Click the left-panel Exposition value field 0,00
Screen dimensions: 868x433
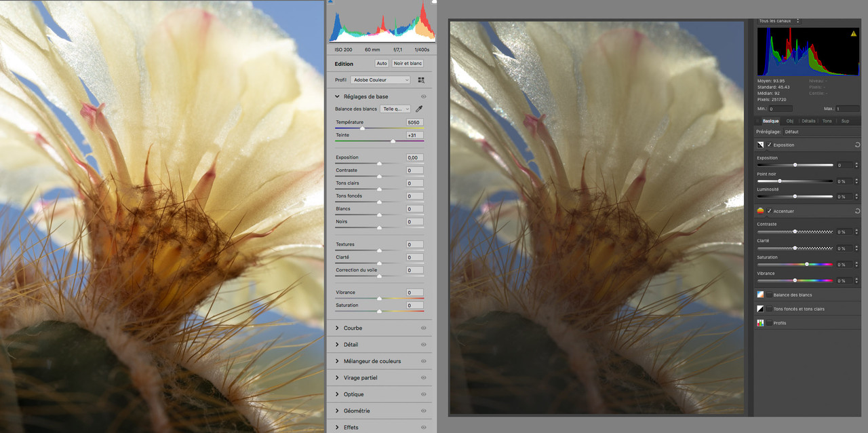(415, 157)
